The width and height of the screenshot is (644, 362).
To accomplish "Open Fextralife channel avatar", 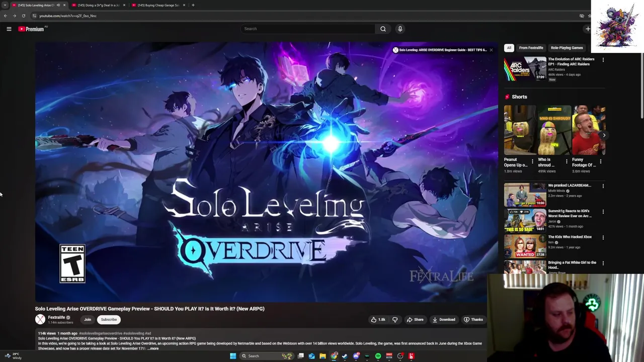I will [40, 319].
